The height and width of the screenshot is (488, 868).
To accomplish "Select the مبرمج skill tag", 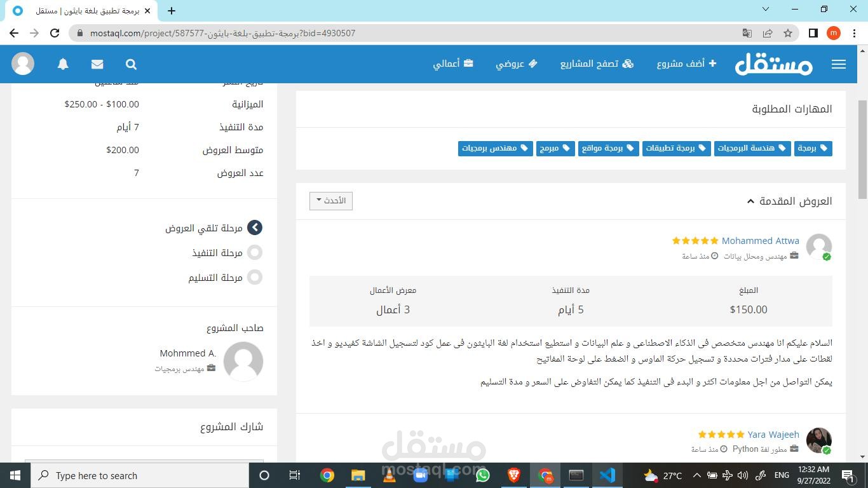I will [x=555, y=148].
